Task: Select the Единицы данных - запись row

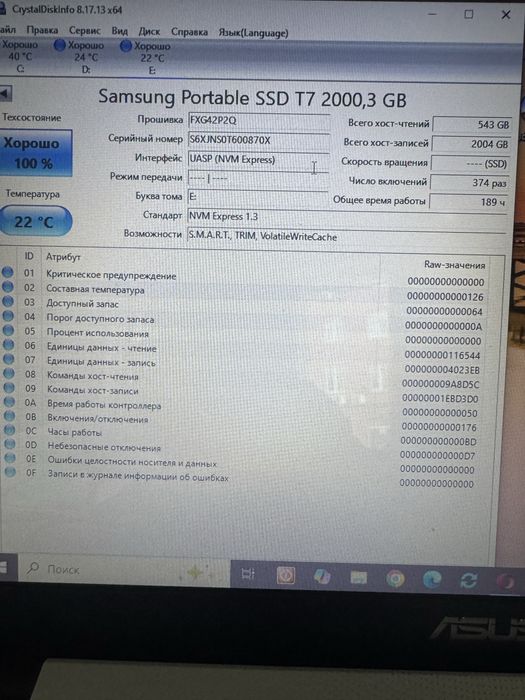Action: click(243, 365)
